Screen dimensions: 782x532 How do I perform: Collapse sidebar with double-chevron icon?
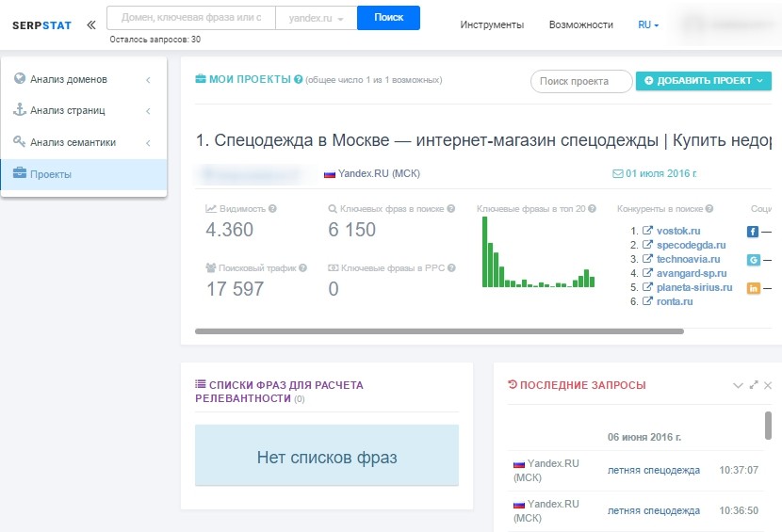tap(90, 24)
